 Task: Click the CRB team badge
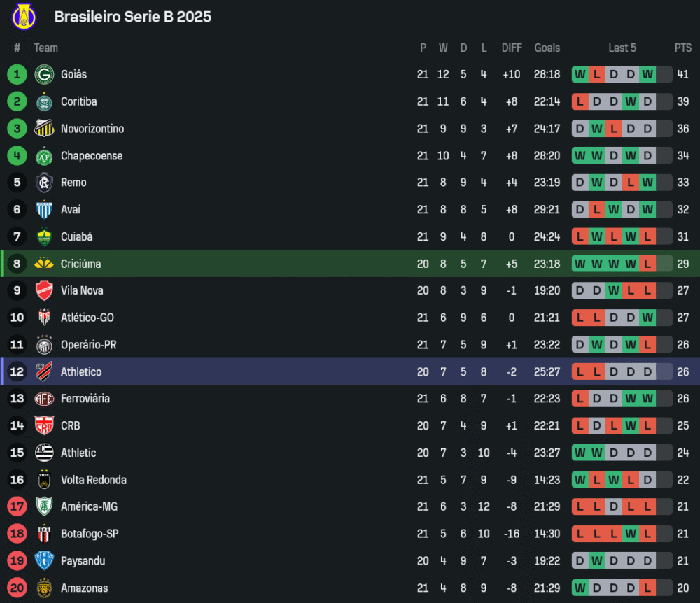pos(44,425)
